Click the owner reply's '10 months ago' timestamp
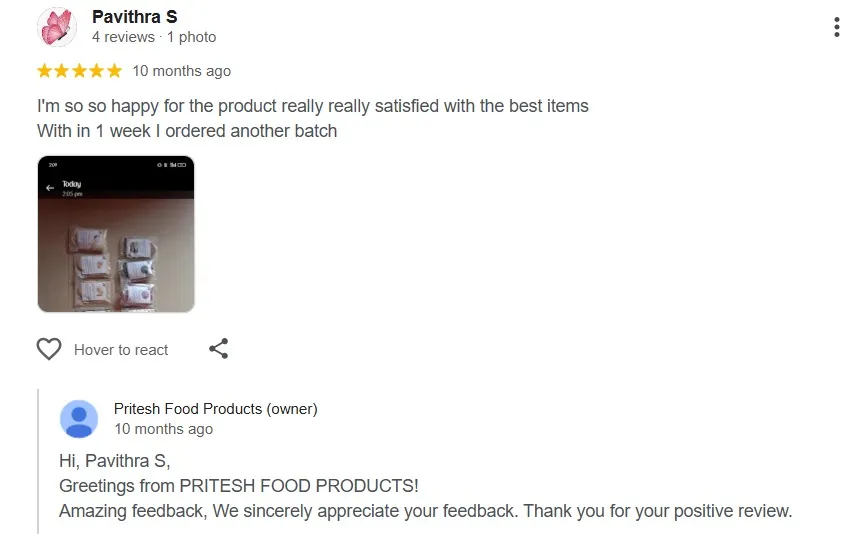 163,429
